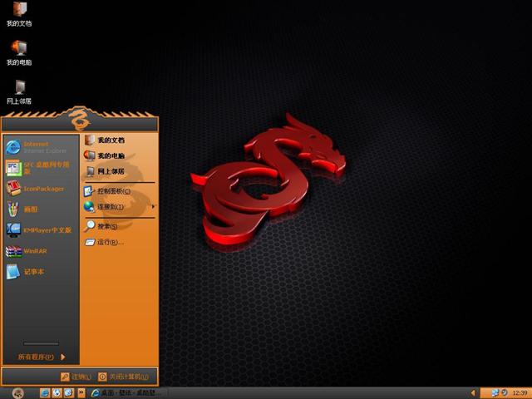This screenshot has height=399, width=532.
Task: Click the Start button on taskbar
Action: click(x=18, y=393)
